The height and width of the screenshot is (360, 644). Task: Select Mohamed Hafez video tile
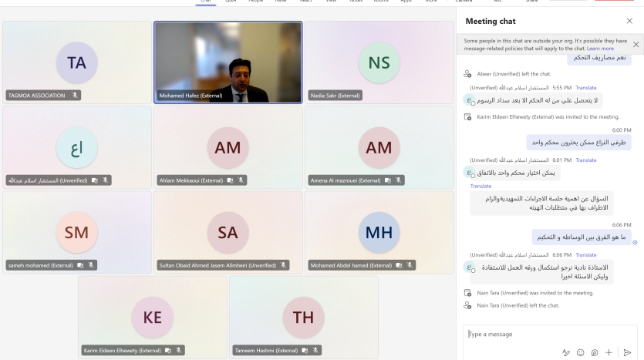(228, 62)
